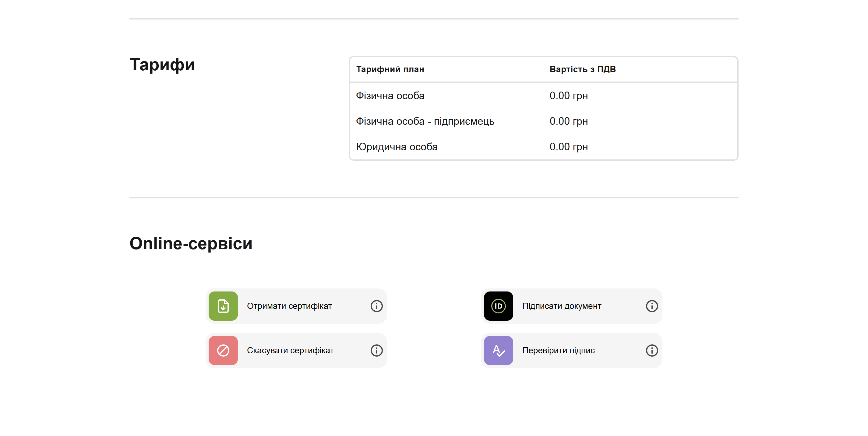The image size is (868, 436).
Task: Click the Тарифний план column header
Action: [390, 69]
